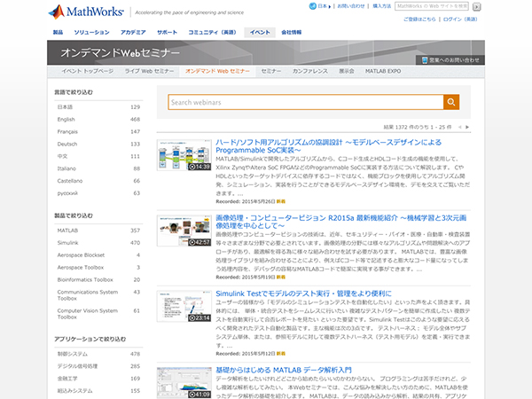The height and width of the screenshot is (399, 532).
Task: Click the sales contact icon in banner
Action: click(425, 60)
